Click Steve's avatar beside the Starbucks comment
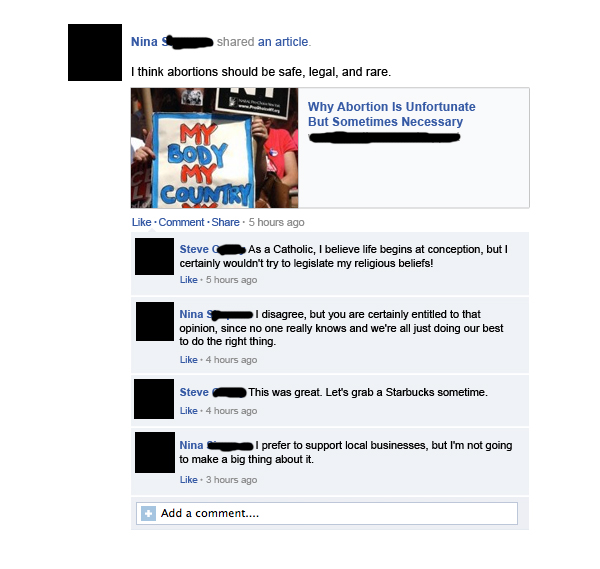This screenshot has width=600, height=569. [154, 399]
